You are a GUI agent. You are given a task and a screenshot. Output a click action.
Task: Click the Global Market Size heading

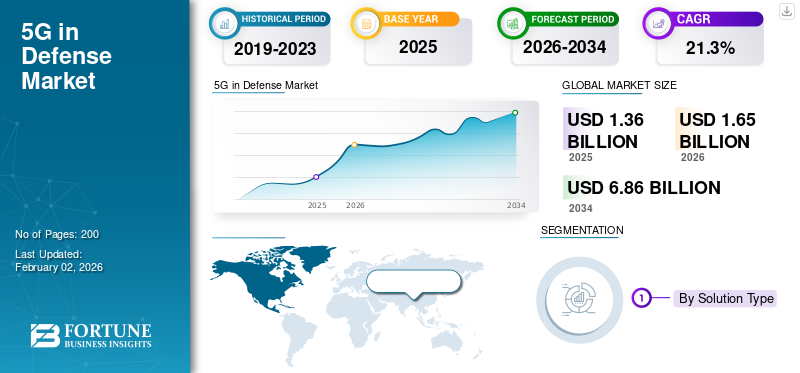(619, 86)
